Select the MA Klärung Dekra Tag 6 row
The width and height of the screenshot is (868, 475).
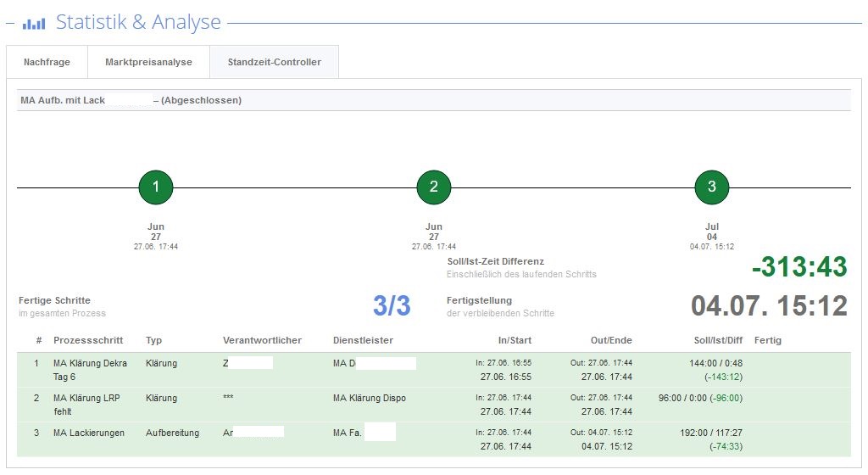433,370
